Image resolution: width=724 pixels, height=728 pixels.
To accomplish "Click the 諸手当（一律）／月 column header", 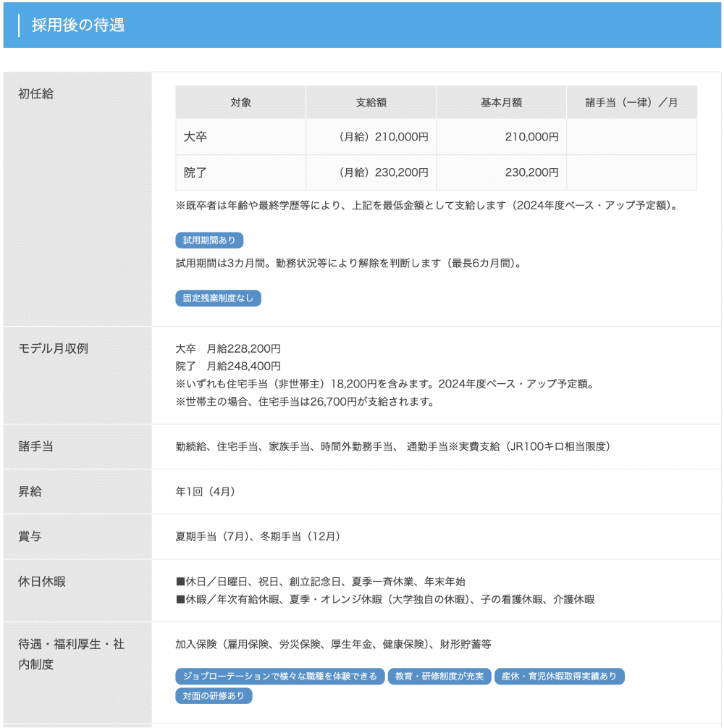I will 631,103.
